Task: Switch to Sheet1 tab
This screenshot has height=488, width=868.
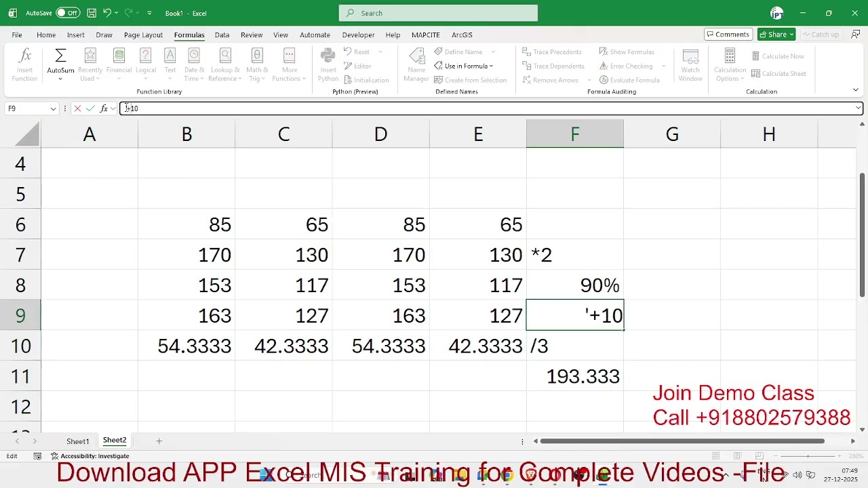Action: 77,441
